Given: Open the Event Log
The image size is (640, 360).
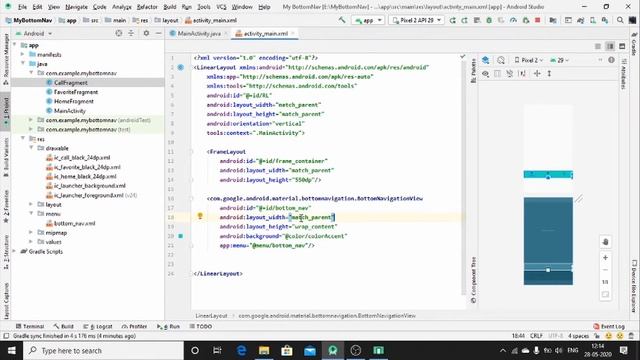Looking at the screenshot, I should (x=609, y=326).
